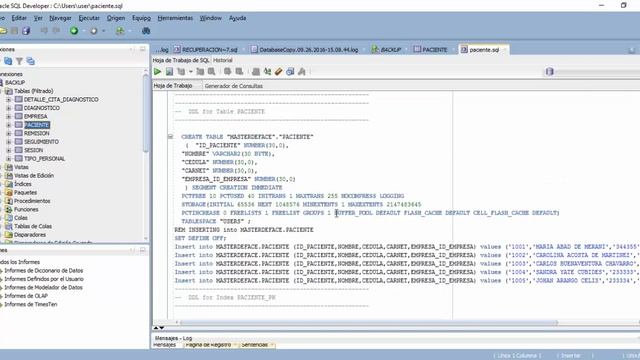Click the green Back navigation button
Screen dimensions: 640x360
pos(74,31)
